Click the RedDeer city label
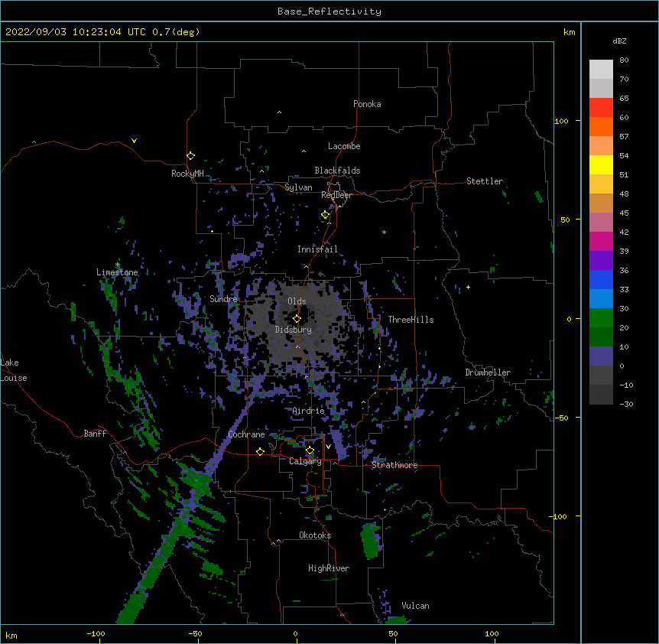The image size is (659, 644). (336, 195)
